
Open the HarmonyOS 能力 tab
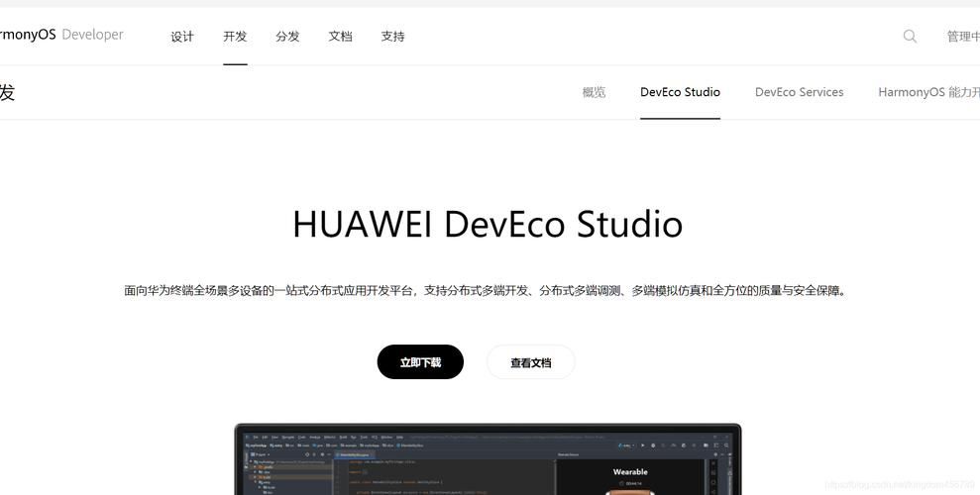(x=928, y=92)
